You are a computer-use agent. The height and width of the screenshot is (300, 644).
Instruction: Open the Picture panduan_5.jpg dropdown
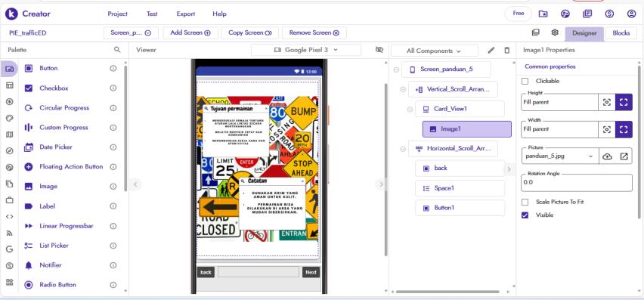[x=560, y=156]
